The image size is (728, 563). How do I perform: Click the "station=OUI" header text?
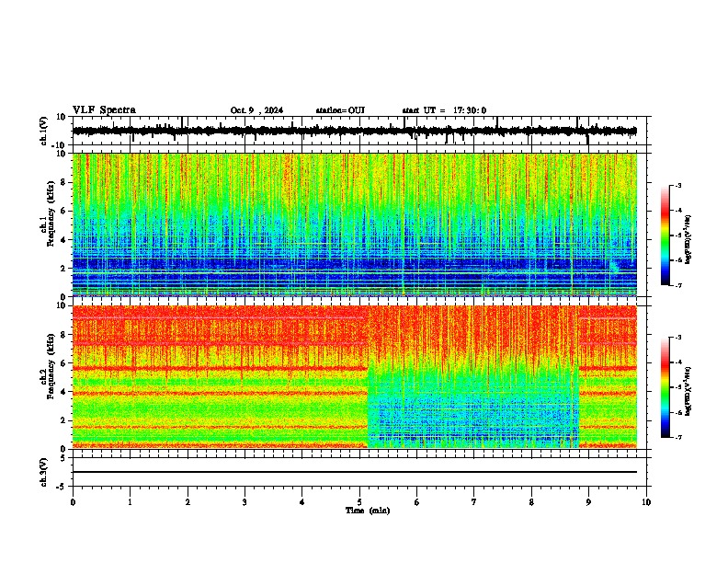[x=340, y=110]
